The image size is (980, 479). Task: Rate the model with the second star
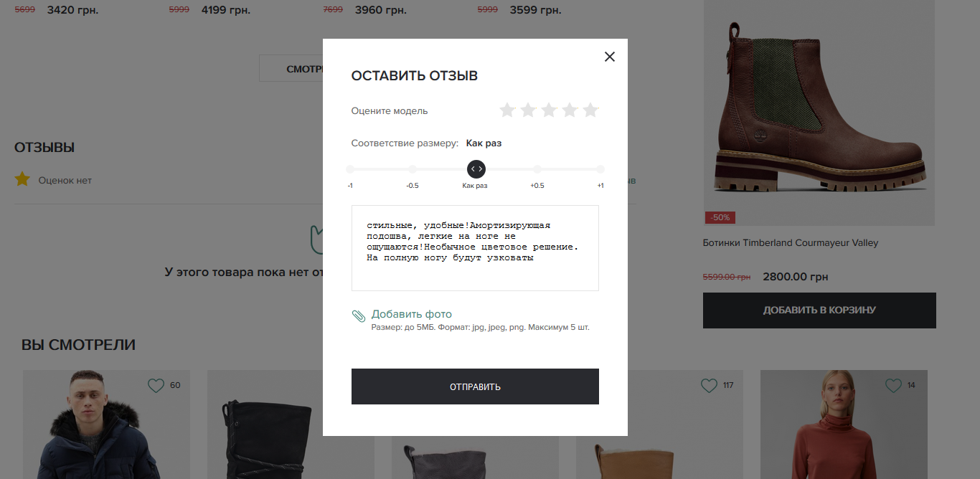[528, 110]
